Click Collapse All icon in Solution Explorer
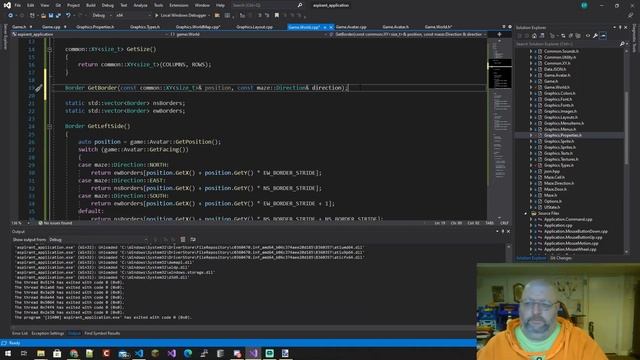 coord(571,36)
